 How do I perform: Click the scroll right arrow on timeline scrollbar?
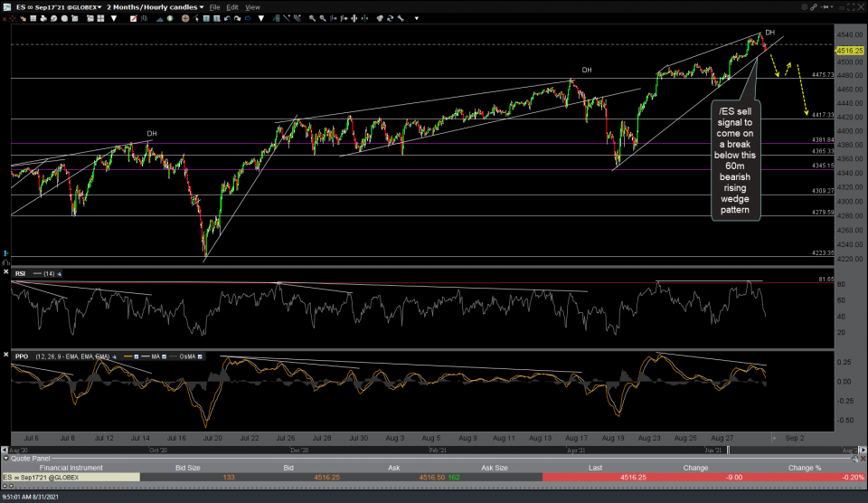(863, 451)
